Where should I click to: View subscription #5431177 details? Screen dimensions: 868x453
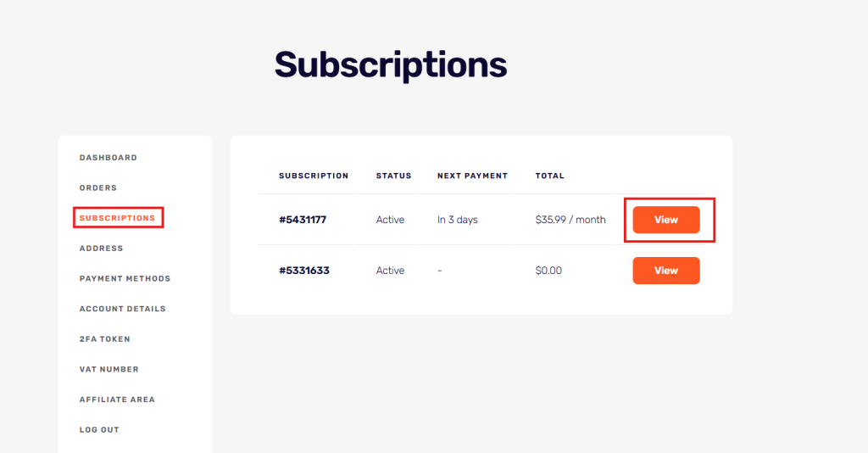(666, 220)
